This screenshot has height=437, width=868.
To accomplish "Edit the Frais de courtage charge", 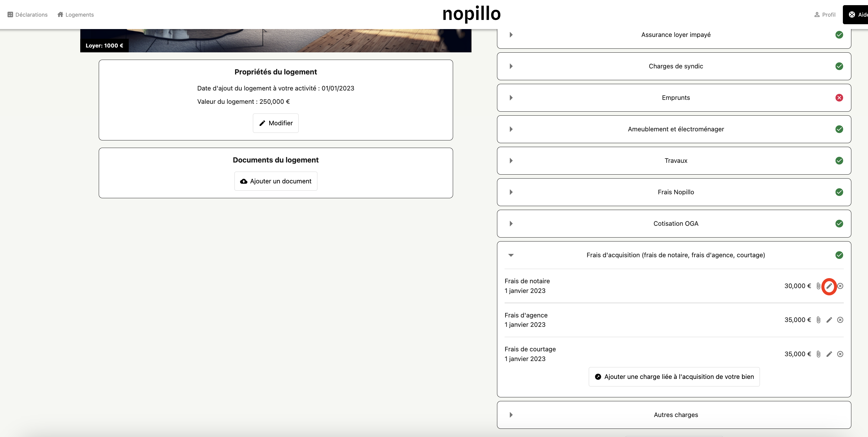I will click(x=829, y=354).
